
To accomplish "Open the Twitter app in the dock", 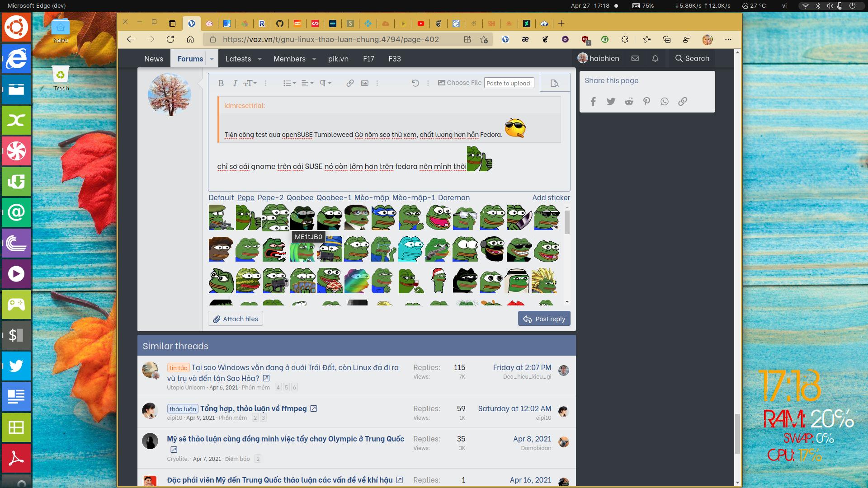I will click(x=16, y=366).
